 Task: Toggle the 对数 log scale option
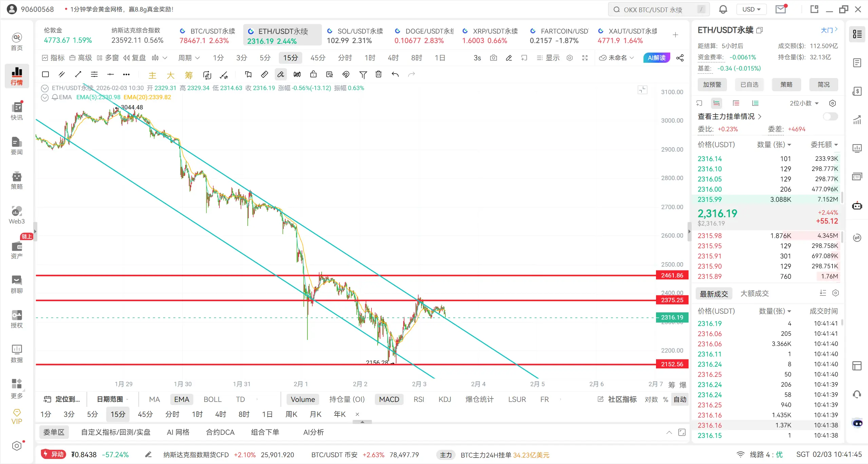point(651,399)
